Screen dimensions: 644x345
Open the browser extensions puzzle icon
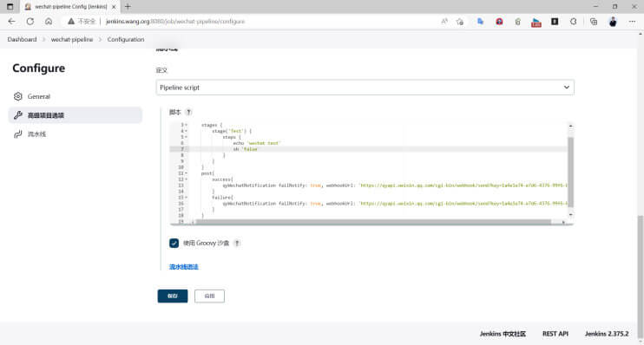[574, 22]
